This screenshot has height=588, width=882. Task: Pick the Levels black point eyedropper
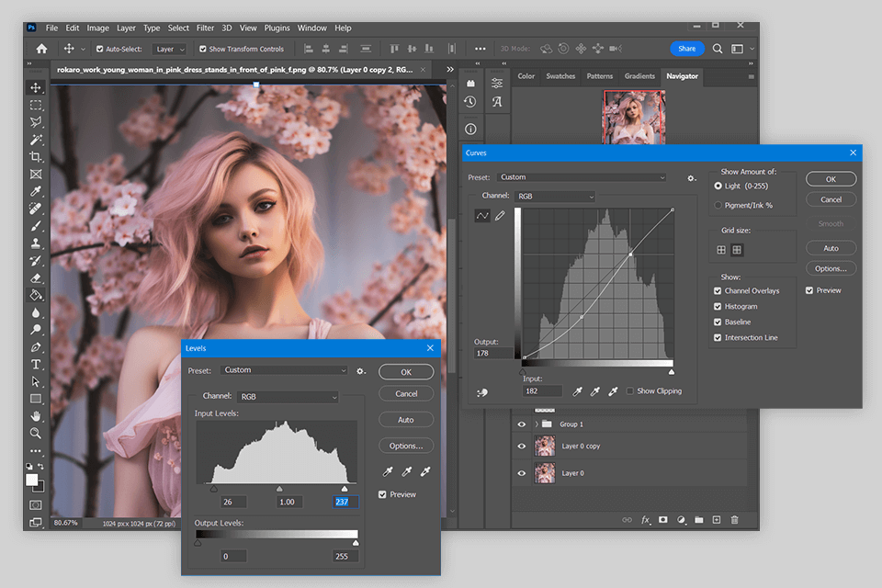[388, 471]
